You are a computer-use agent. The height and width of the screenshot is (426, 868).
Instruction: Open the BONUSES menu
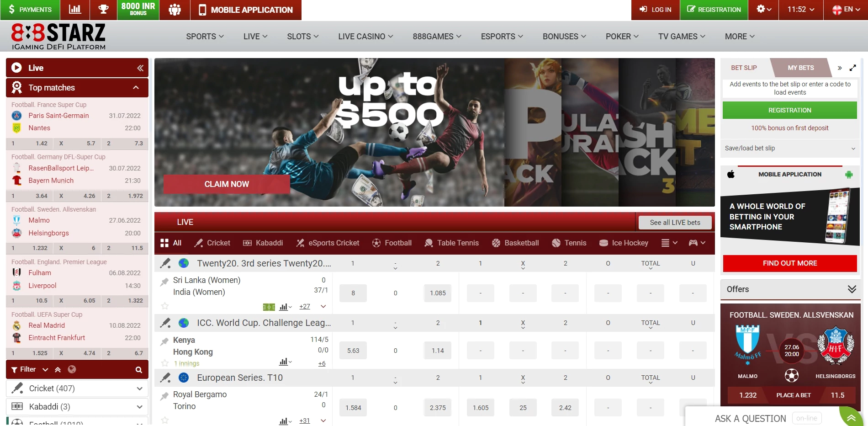point(564,37)
